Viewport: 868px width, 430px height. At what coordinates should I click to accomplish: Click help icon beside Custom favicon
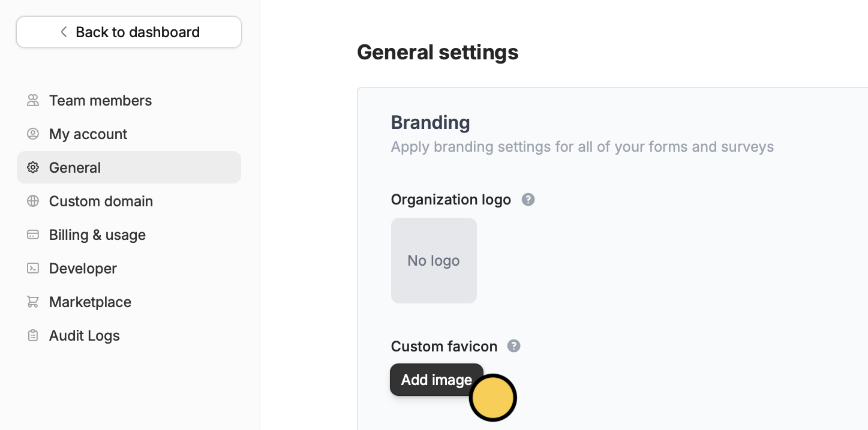[513, 346]
